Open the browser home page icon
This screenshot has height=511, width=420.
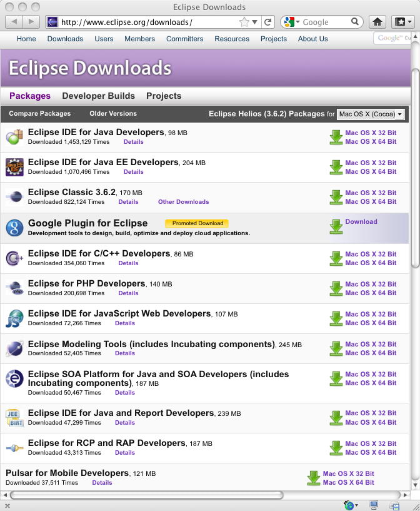377,22
